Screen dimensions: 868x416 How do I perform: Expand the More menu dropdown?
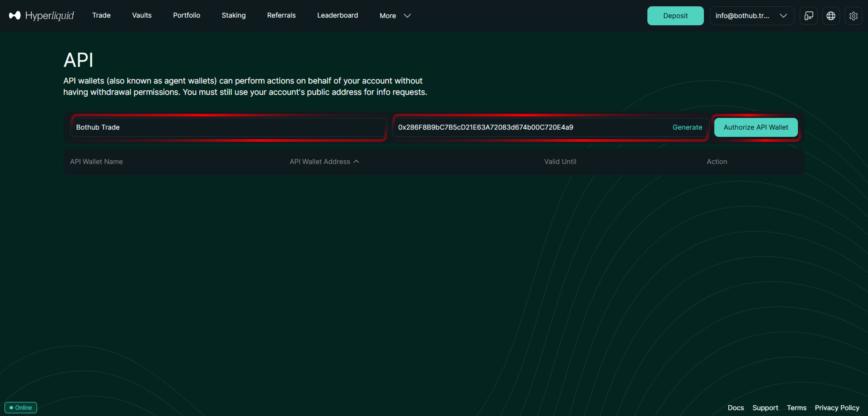[x=395, y=16]
